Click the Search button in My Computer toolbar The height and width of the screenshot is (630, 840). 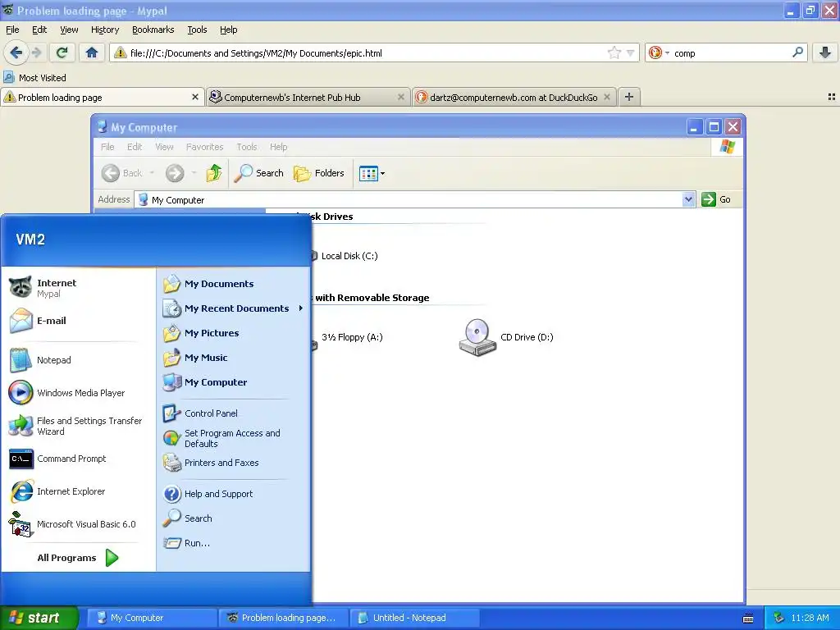click(x=258, y=173)
